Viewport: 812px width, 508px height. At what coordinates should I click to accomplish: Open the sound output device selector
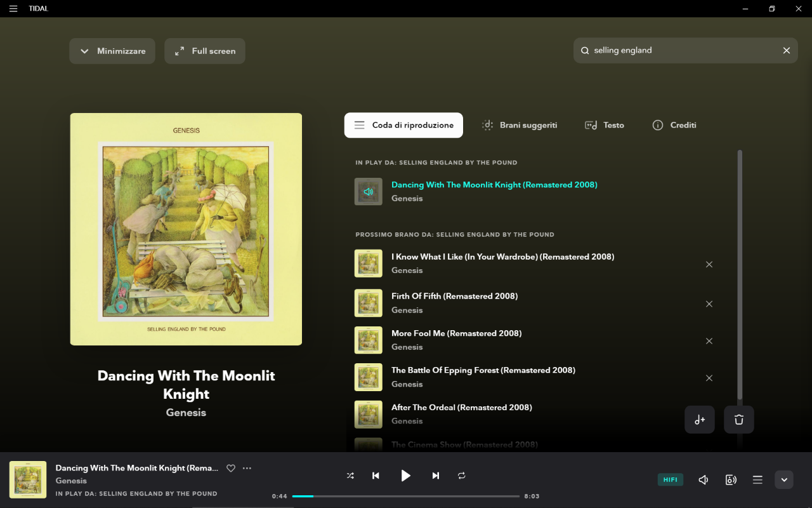pos(731,480)
